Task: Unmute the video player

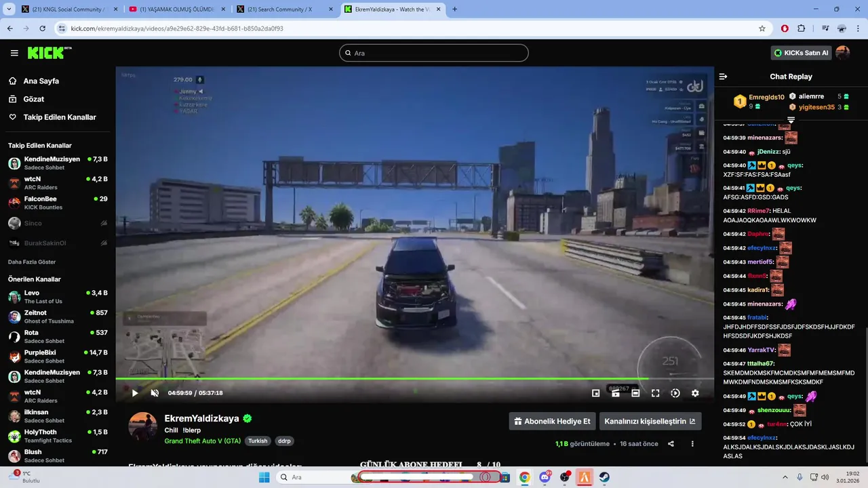Action: [x=155, y=393]
